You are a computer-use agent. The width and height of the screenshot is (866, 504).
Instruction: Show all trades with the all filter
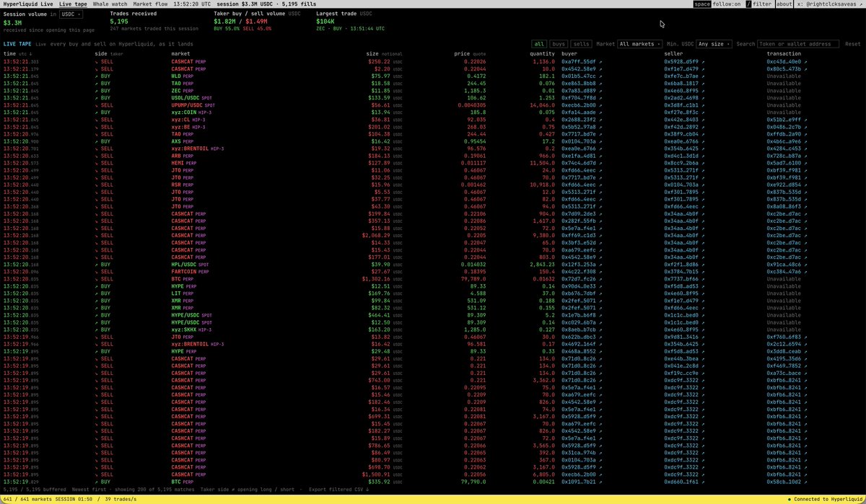click(x=538, y=44)
